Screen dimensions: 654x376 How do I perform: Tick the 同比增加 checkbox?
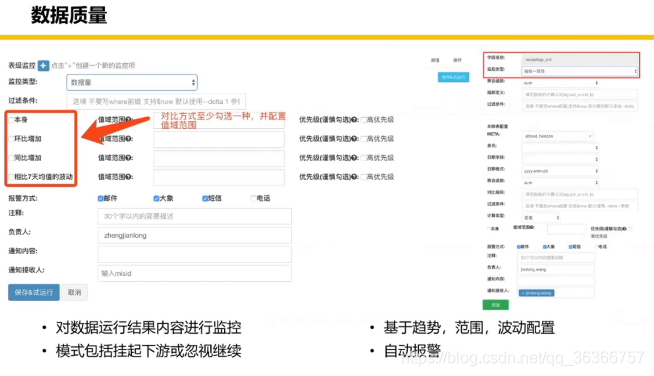[11, 158]
